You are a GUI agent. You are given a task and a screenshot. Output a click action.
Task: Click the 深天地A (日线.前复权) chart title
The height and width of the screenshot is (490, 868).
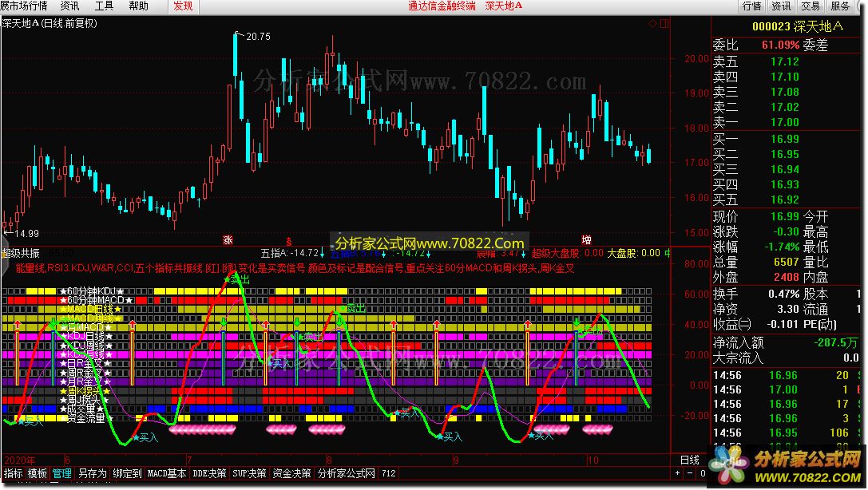click(50, 23)
